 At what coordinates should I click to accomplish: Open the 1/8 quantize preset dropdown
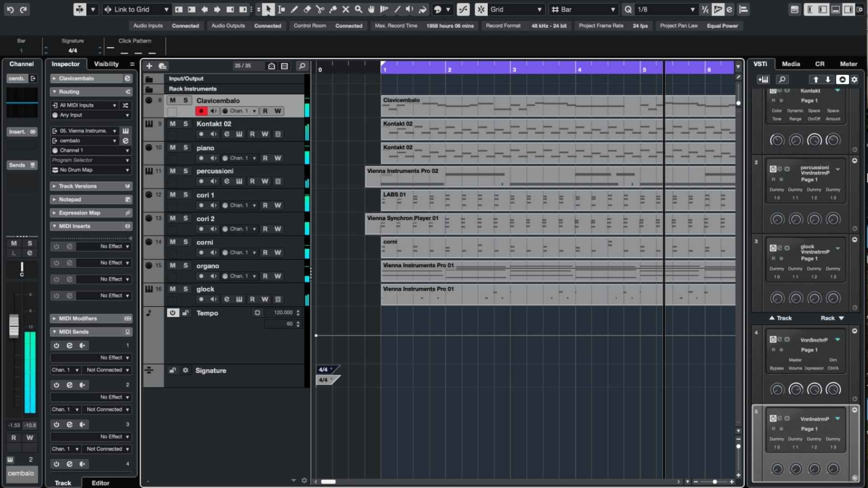tap(665, 9)
